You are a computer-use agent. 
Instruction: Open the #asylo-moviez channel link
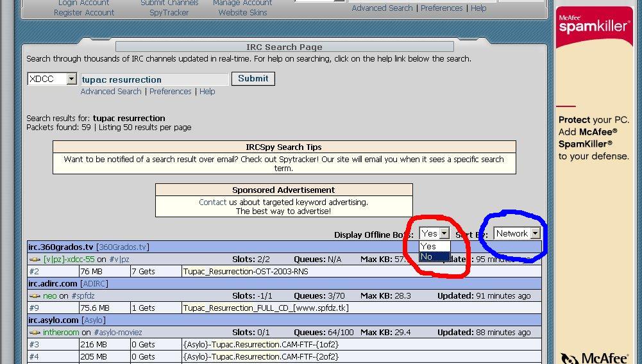[118, 333]
